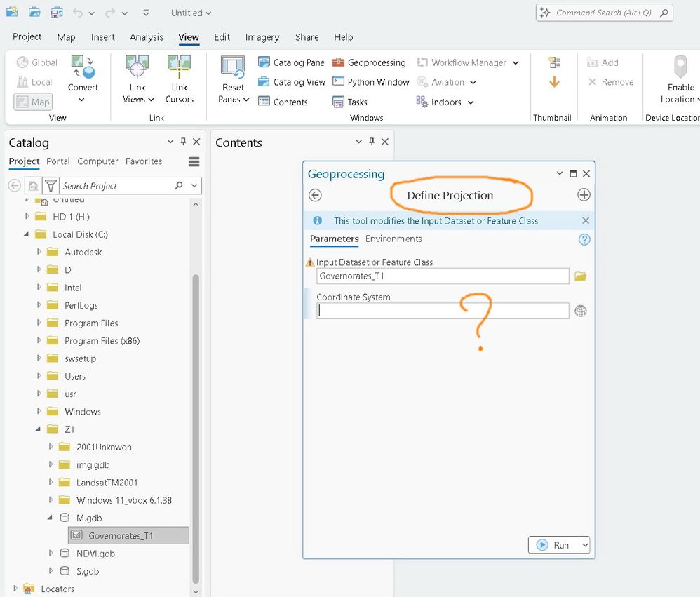Open the Run button dropdown arrow
The image size is (700, 597).
coord(585,545)
